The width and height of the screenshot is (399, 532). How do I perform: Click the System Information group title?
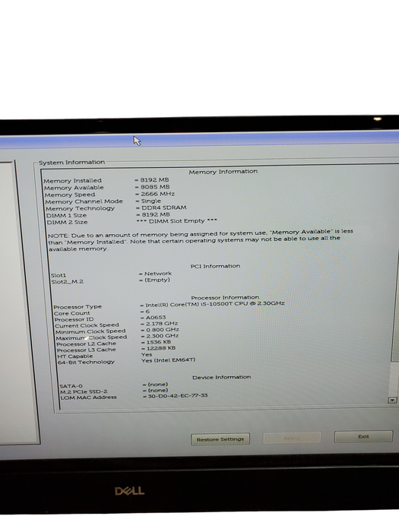72,162
